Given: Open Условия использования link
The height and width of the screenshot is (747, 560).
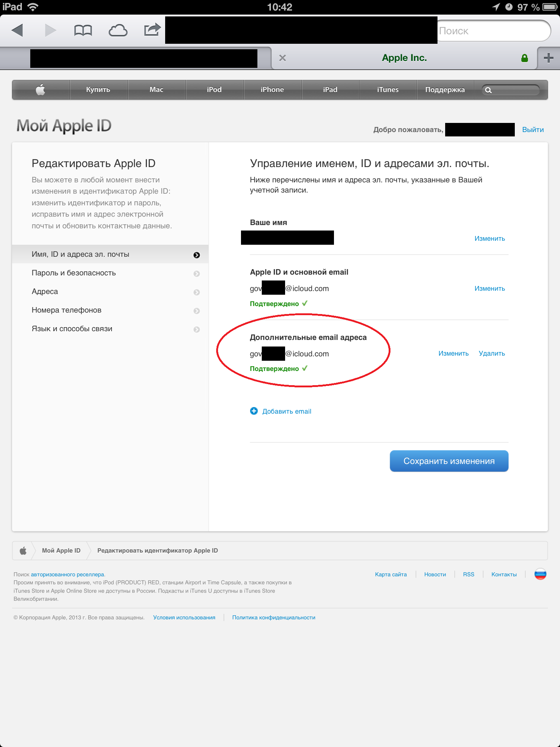Looking at the screenshot, I should pos(184,618).
